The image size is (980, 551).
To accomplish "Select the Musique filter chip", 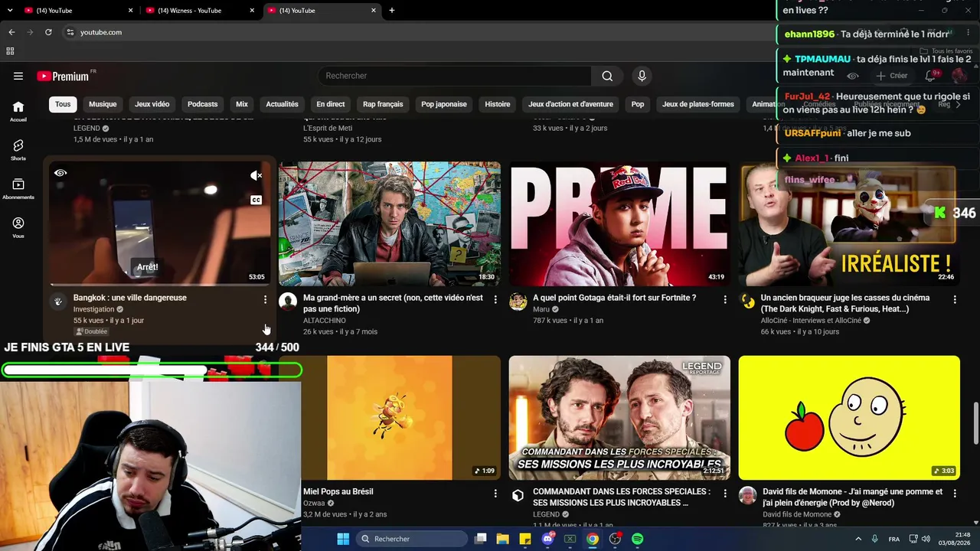I will tap(103, 104).
